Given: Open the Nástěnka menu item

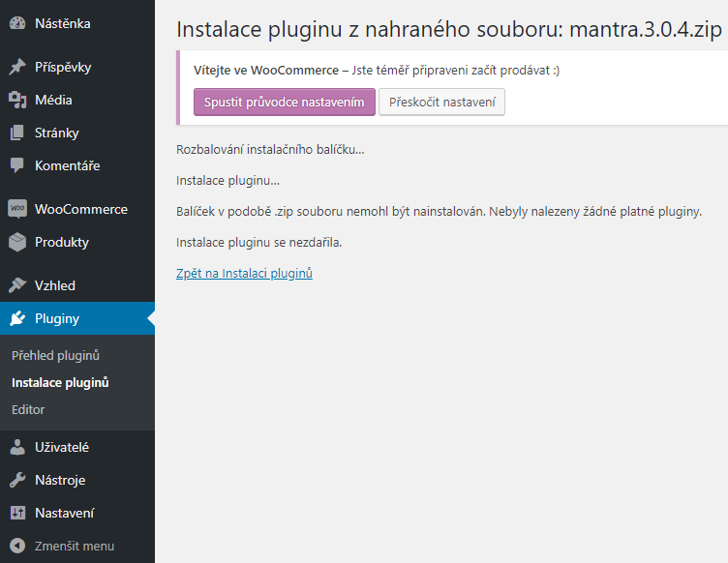Looking at the screenshot, I should 63,23.
